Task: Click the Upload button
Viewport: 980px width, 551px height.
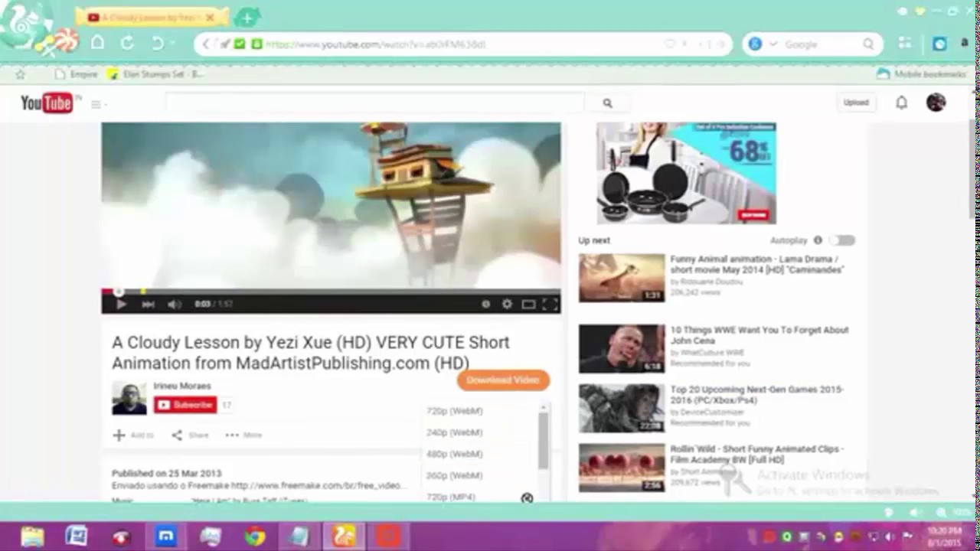Action: point(856,103)
